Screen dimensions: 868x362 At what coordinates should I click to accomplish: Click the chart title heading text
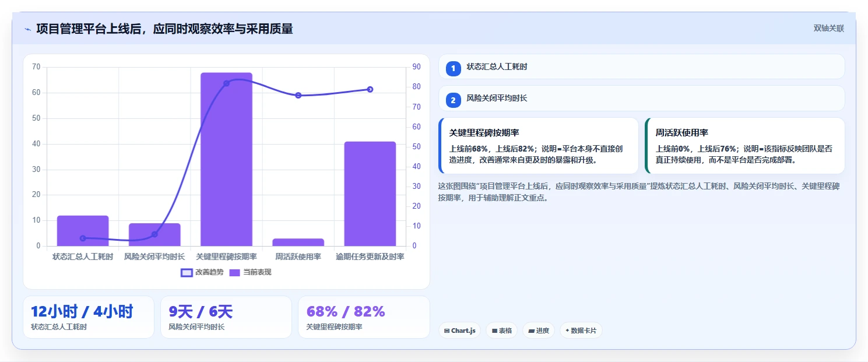coord(164,29)
